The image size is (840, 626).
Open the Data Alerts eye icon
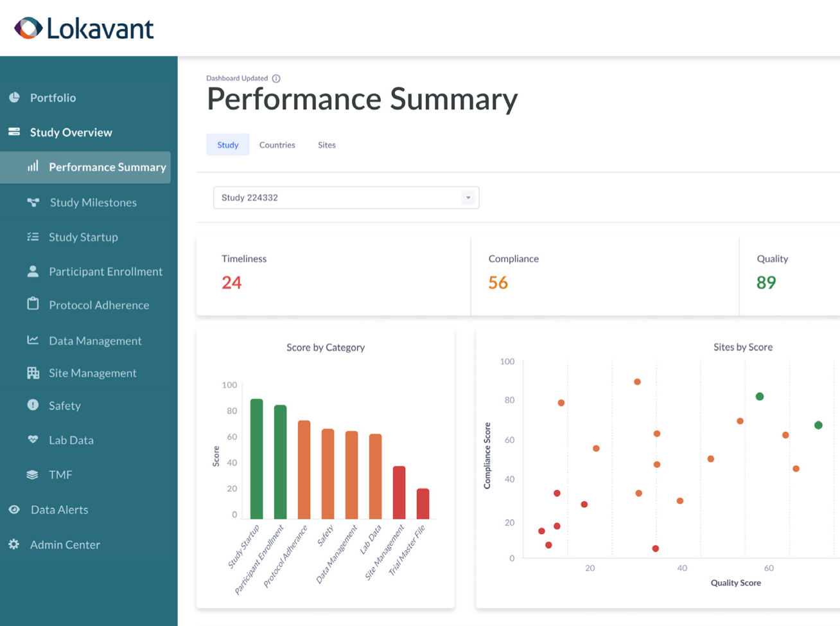[14, 509]
